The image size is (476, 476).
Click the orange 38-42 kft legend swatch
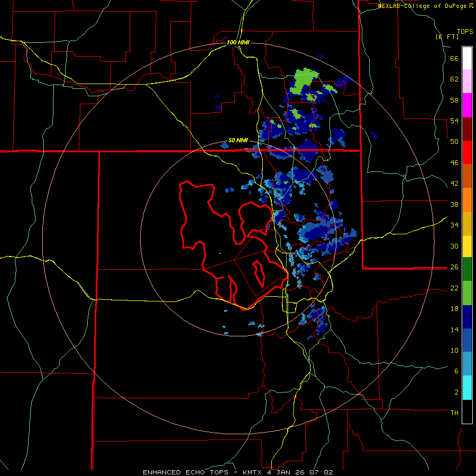[467, 200]
